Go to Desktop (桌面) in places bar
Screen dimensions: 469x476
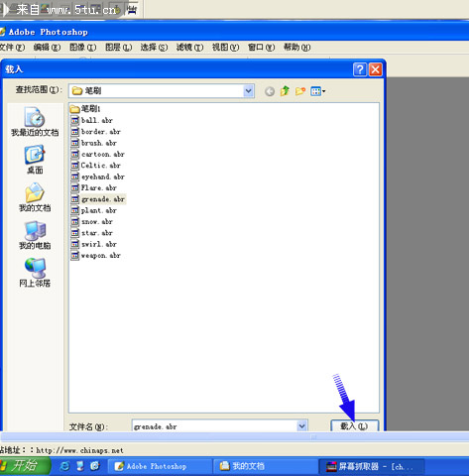35,160
